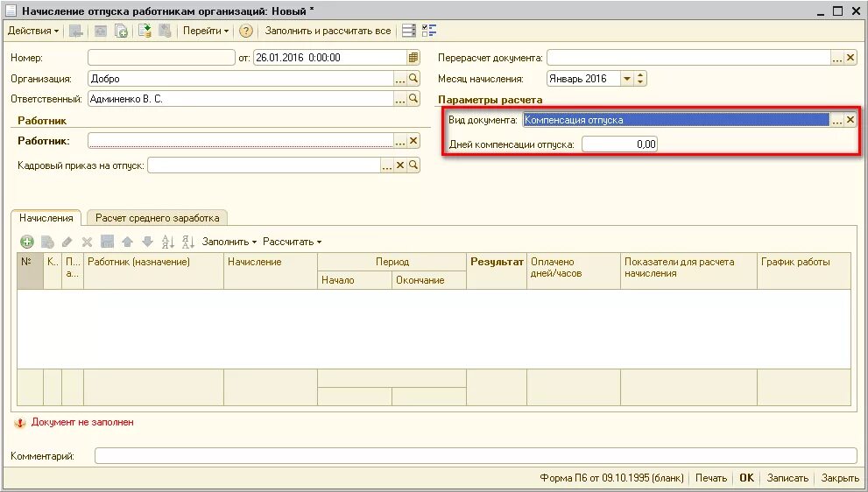
Task: Click the Результат column header
Action: tap(497, 272)
